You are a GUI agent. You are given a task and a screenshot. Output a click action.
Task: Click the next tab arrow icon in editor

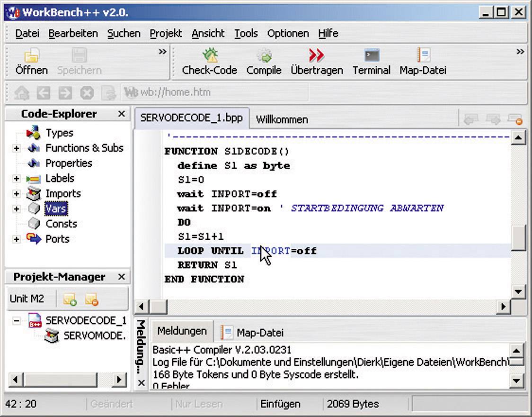point(493,119)
